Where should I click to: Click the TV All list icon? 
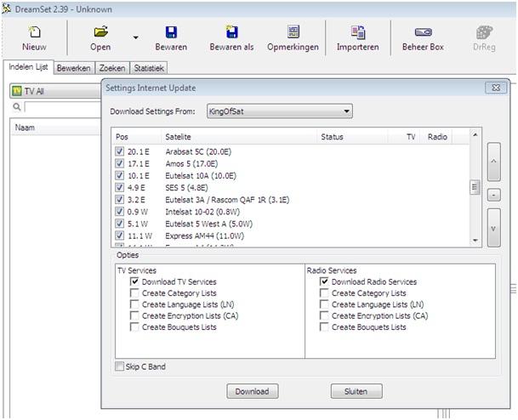(x=16, y=91)
